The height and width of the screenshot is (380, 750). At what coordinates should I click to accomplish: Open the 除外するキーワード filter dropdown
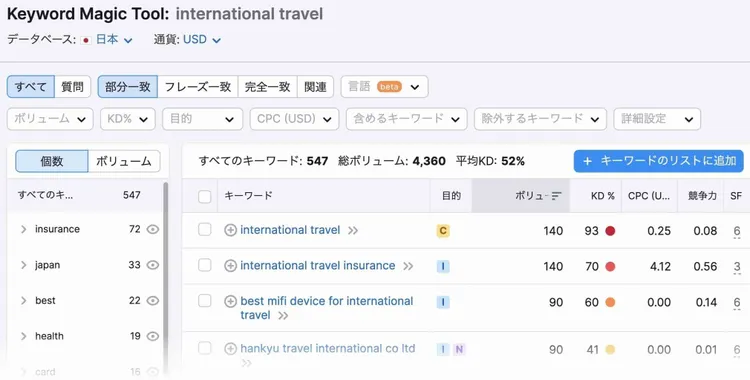pyautogui.click(x=540, y=119)
